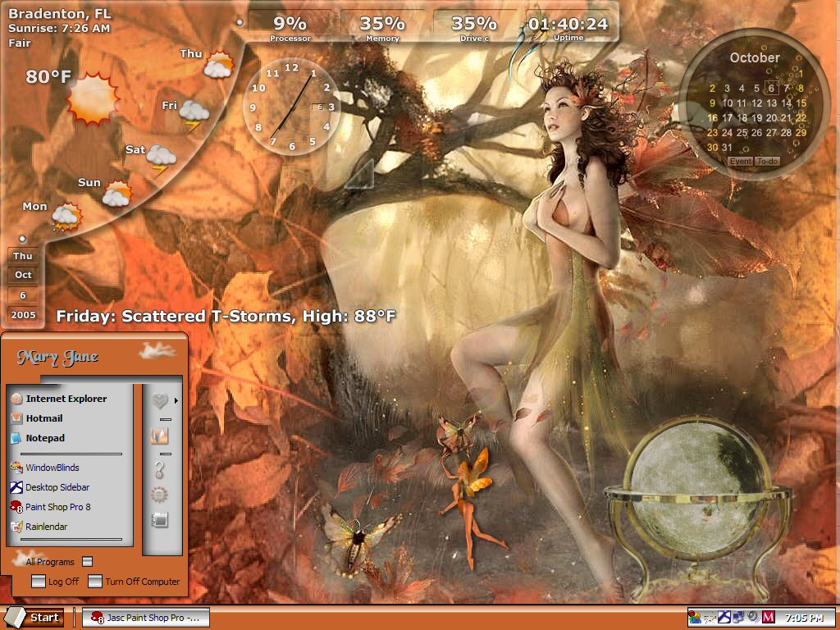Image resolution: width=840 pixels, height=630 pixels.
Task: Click the October calendar heading
Action: pos(755,58)
